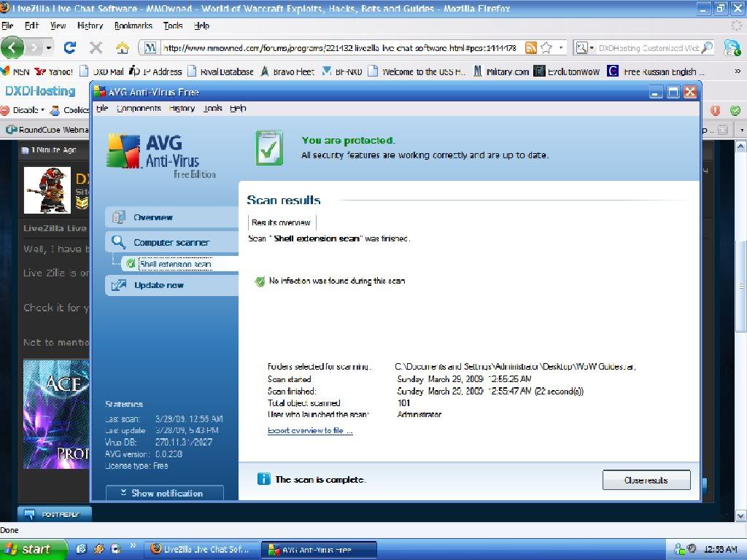Open Welcome to the USS H... bookmark

coord(417,71)
